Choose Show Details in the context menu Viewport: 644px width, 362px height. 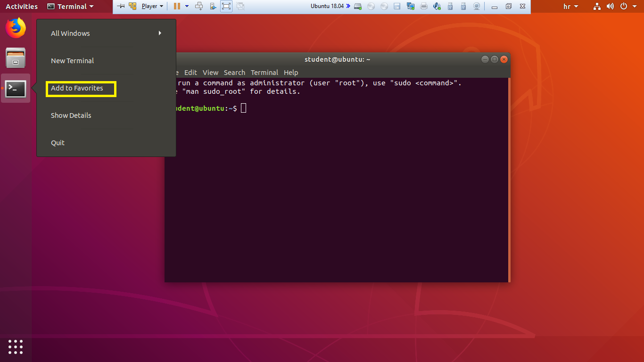tap(106, 115)
